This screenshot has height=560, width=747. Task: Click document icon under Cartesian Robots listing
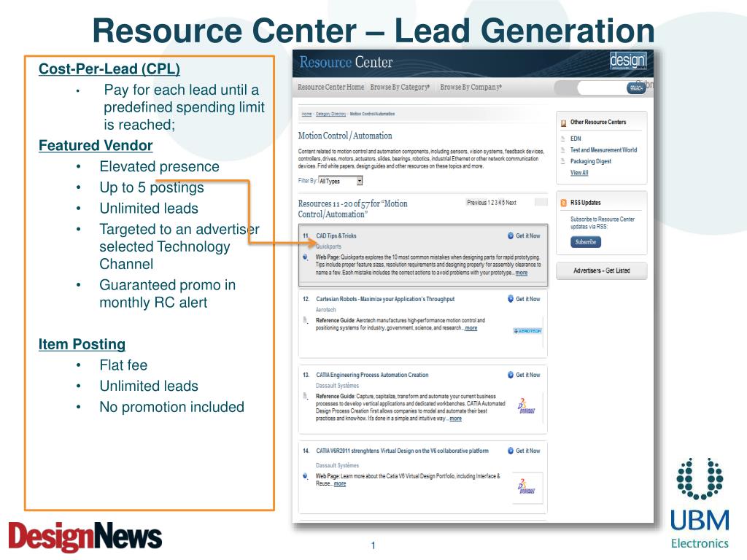[x=306, y=320]
